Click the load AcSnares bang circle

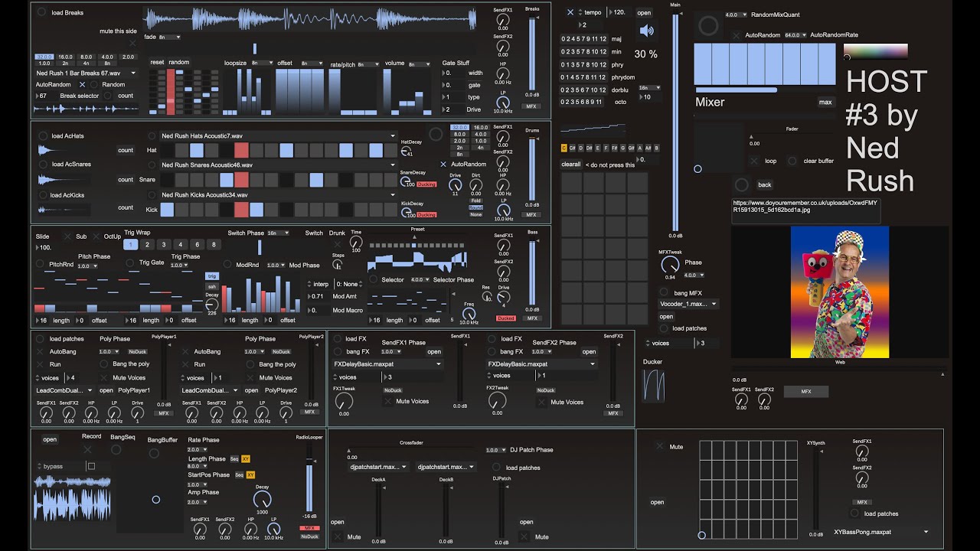[43, 164]
